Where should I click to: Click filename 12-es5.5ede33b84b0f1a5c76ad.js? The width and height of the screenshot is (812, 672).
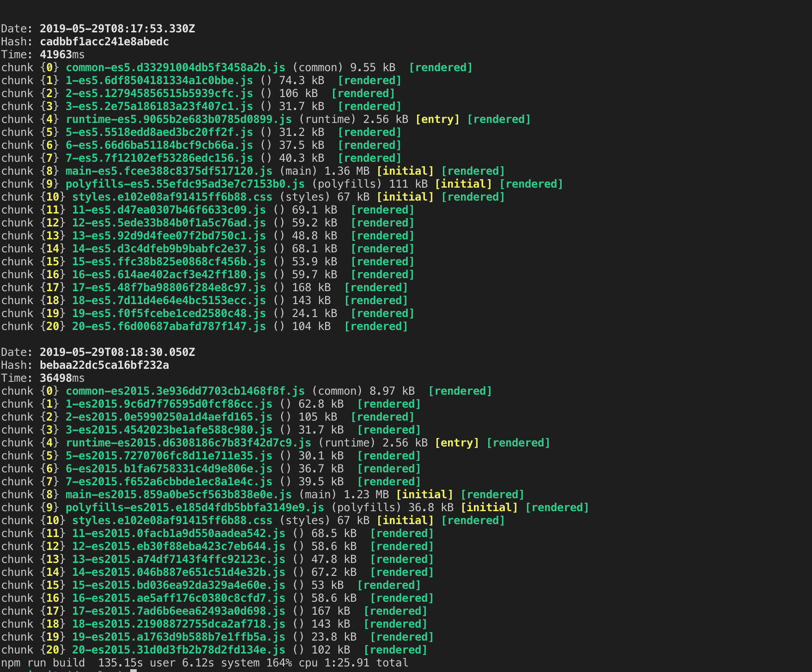[169, 223]
